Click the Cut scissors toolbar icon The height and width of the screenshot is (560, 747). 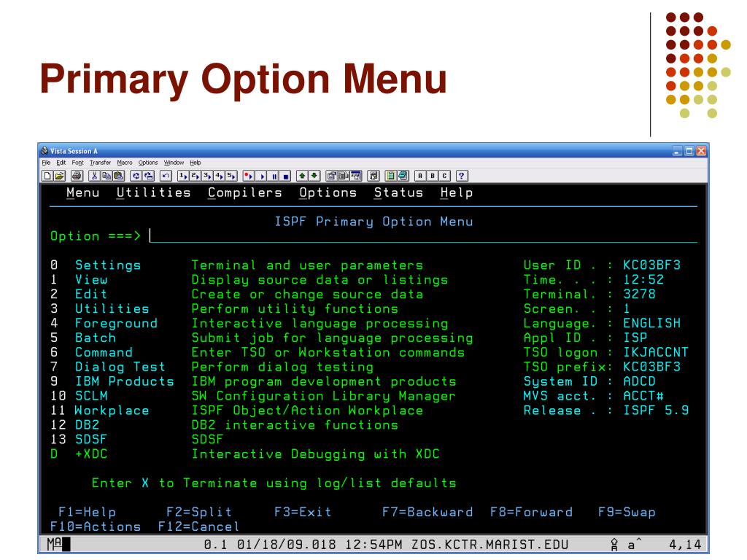[x=94, y=176]
